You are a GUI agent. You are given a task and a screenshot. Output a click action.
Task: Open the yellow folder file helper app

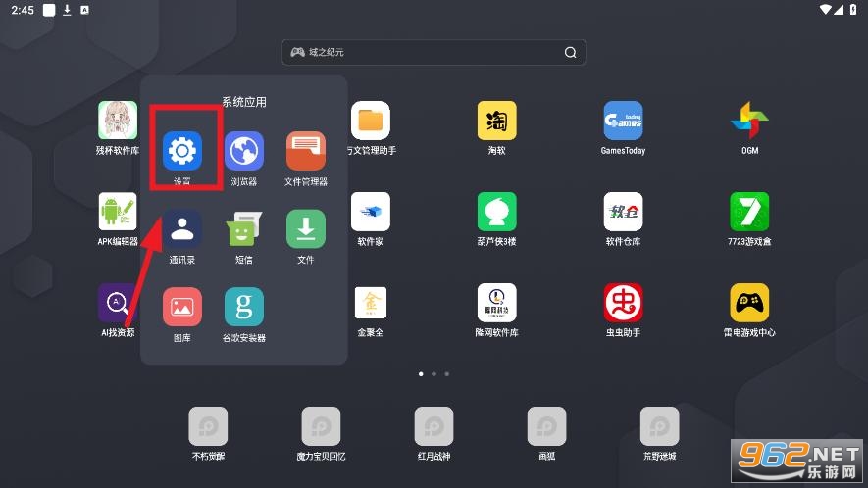[371, 121]
